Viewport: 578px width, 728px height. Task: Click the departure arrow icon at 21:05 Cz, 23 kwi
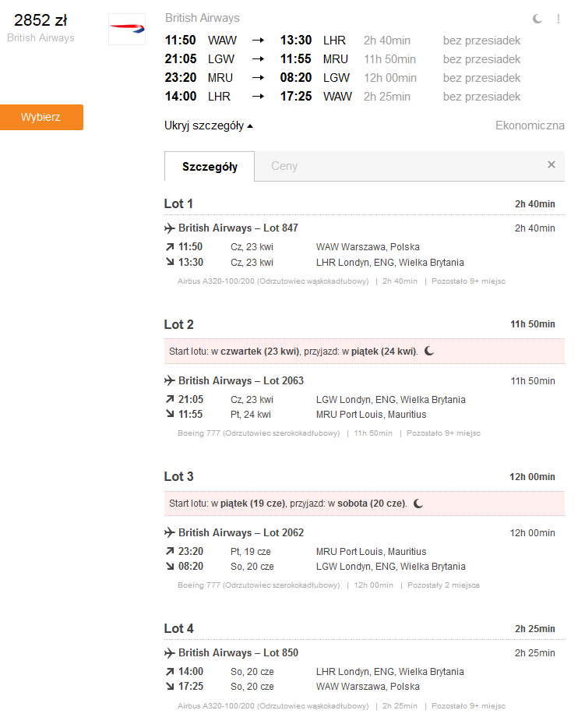click(170, 399)
